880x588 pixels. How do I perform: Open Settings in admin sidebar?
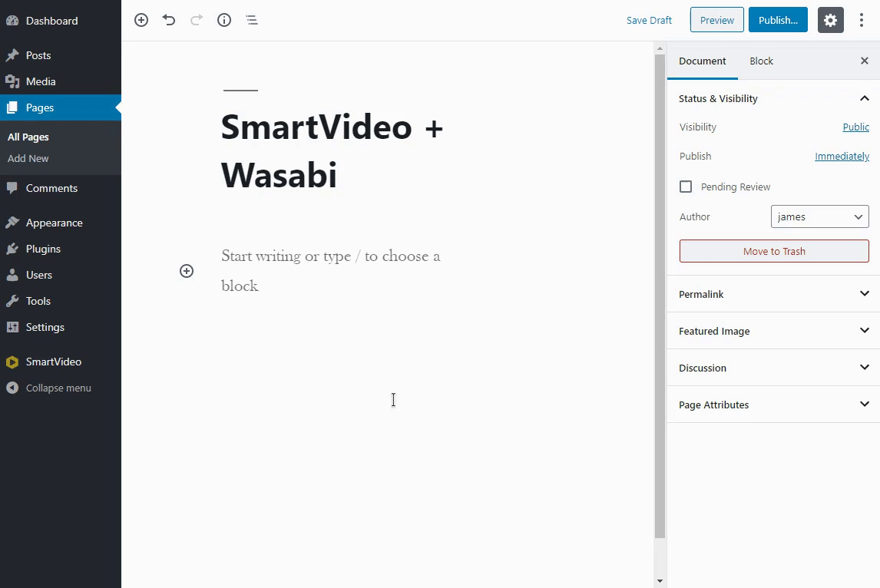[x=61, y=327]
